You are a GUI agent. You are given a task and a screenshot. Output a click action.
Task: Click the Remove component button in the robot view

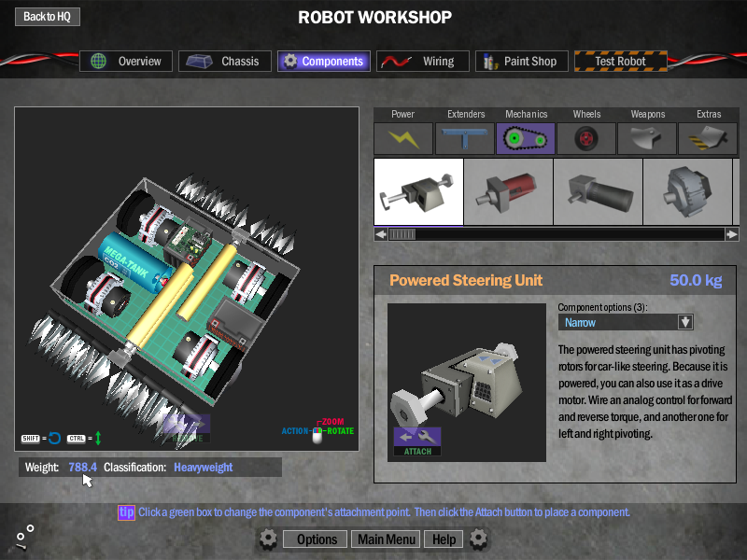187,428
